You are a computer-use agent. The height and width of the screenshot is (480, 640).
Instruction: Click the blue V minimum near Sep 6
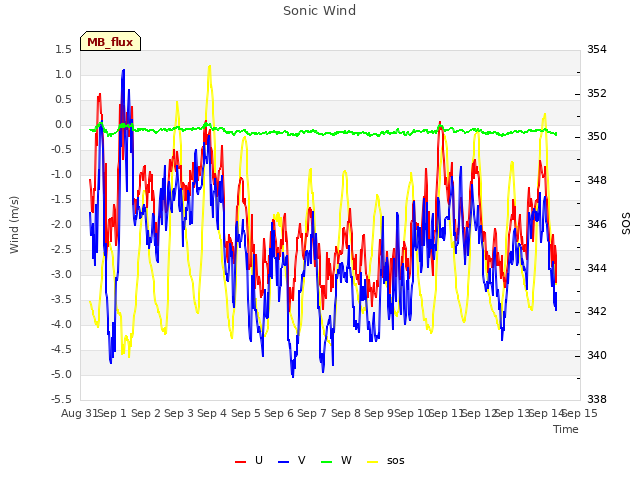(293, 376)
